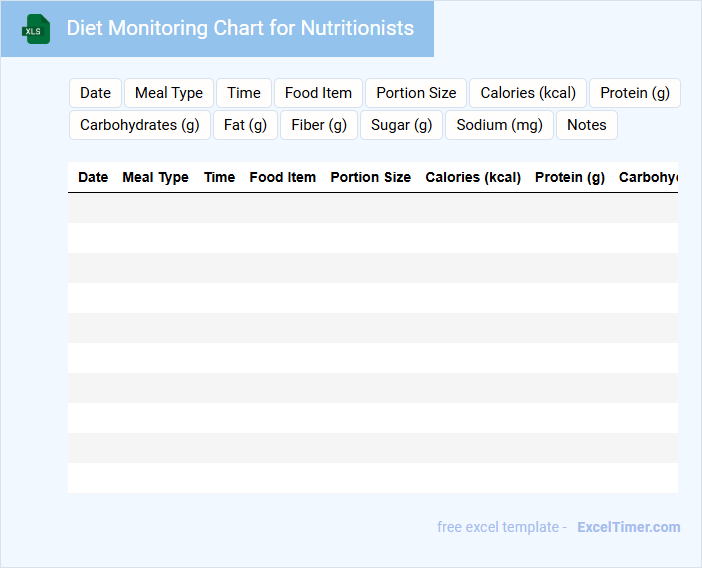Click the green XLS file icon
702x568 pixels.
36,29
